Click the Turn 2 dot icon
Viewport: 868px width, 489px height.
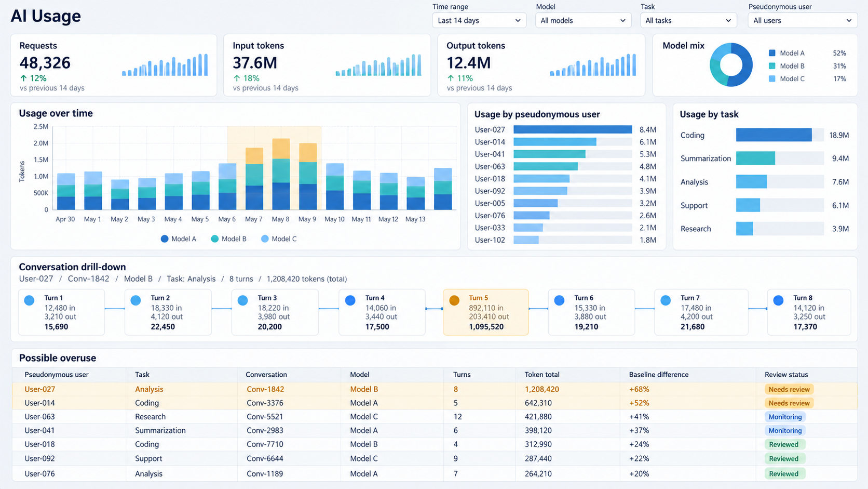coord(136,300)
